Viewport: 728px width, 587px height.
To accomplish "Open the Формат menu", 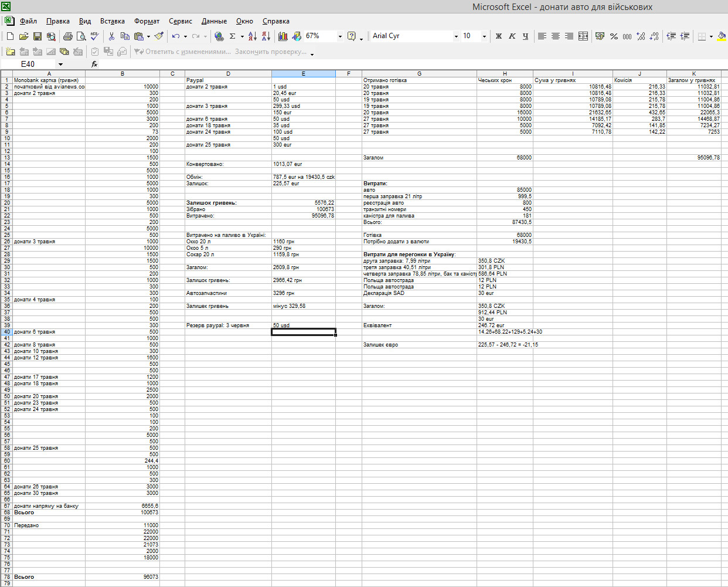I will coord(147,21).
